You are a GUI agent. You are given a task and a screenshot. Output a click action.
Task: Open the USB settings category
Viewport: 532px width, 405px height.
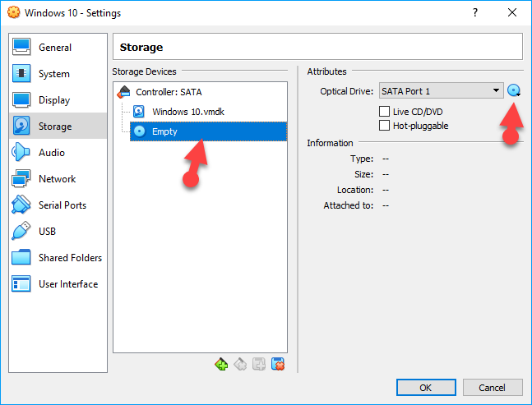coord(47,232)
